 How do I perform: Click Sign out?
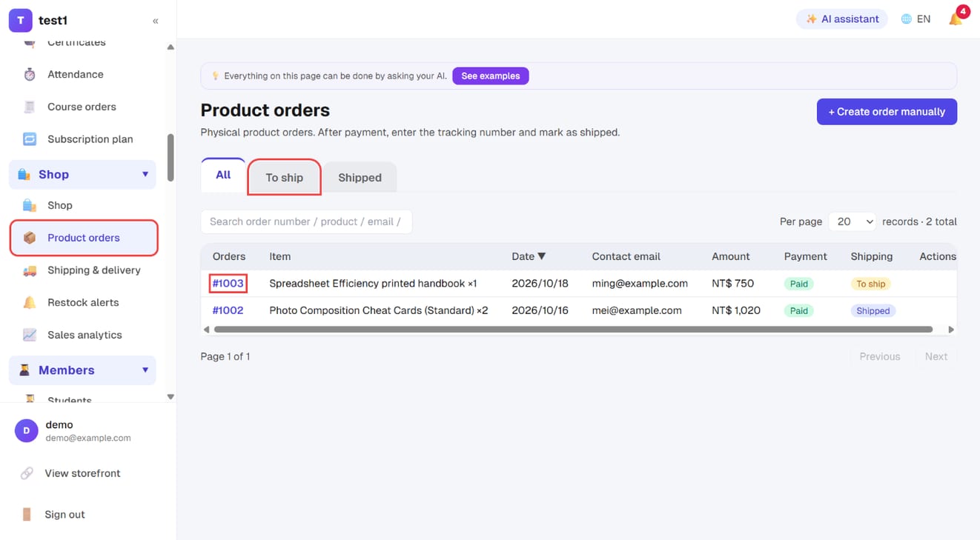tap(64, 514)
